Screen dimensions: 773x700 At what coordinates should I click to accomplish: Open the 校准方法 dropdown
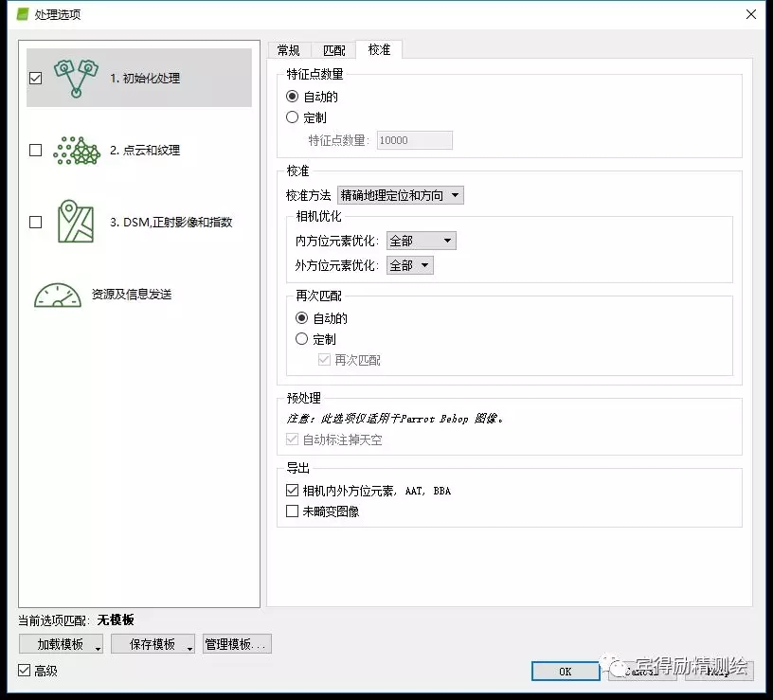[400, 195]
